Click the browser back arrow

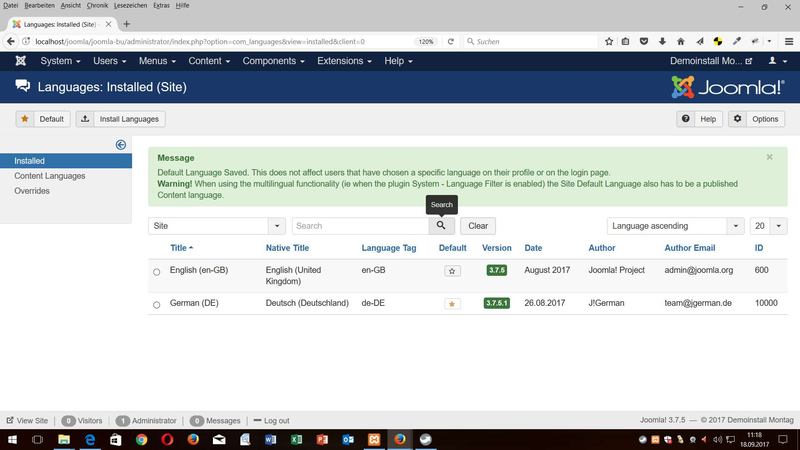(11, 41)
